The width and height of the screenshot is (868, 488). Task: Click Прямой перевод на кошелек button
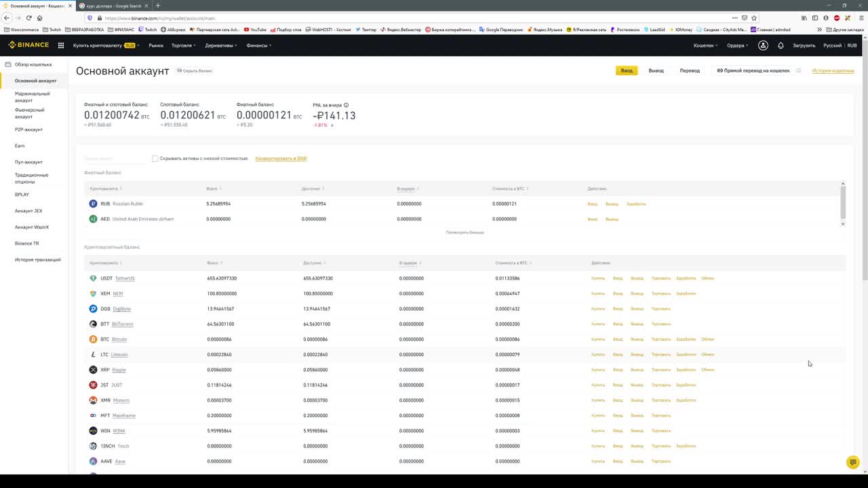coord(753,70)
